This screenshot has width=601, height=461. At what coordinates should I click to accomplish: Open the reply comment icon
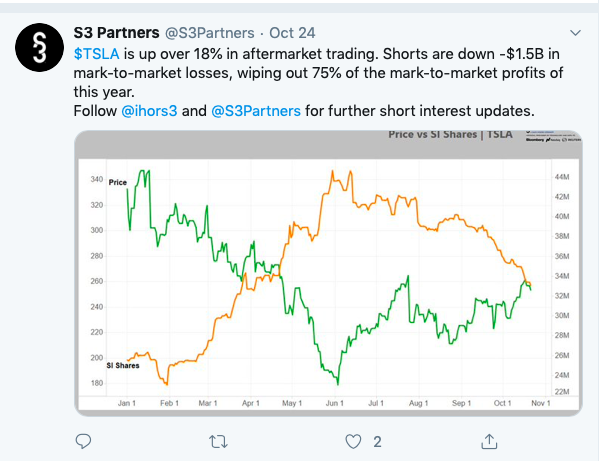click(85, 440)
